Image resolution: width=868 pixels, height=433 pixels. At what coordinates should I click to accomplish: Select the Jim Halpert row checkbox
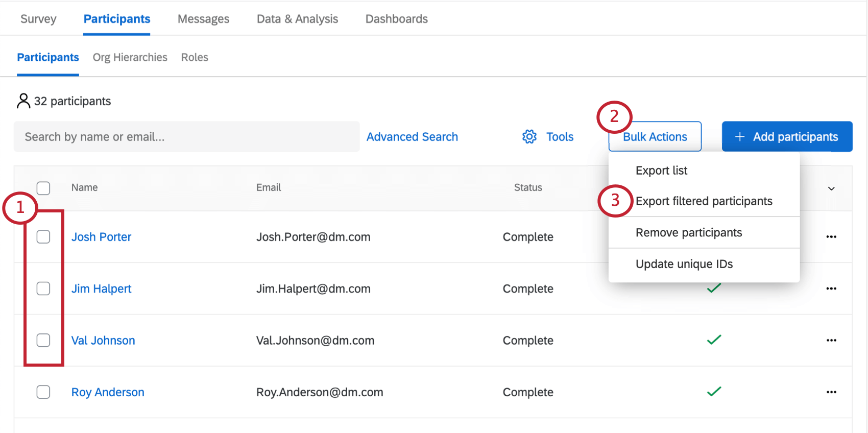point(43,288)
